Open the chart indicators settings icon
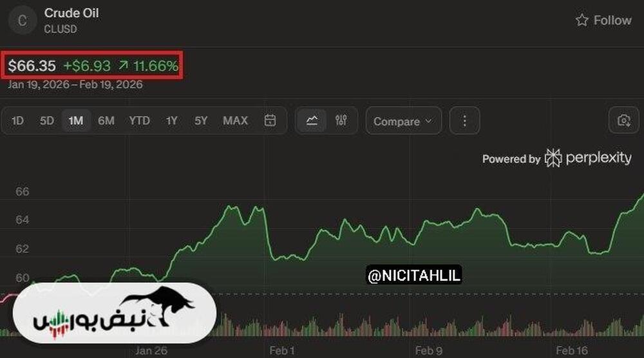Image resolution: width=644 pixels, height=358 pixels. (x=341, y=120)
